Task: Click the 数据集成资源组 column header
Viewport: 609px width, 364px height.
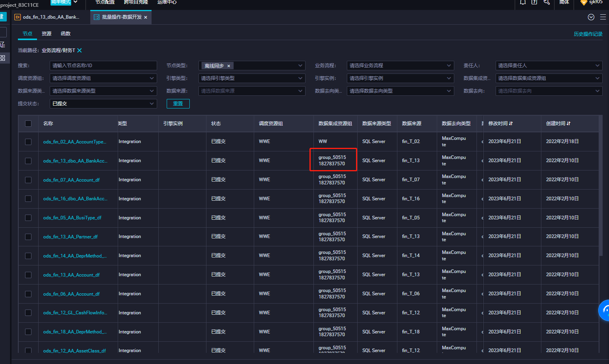Action: pyautogui.click(x=335, y=124)
